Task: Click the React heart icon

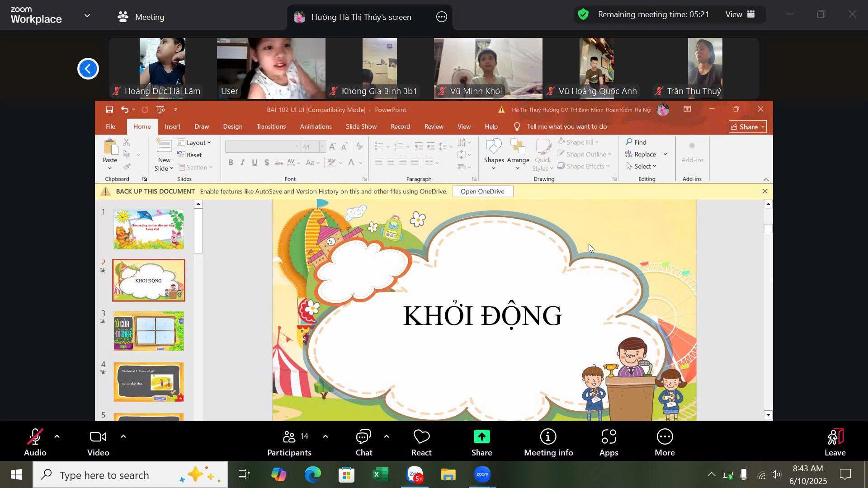Action: (x=421, y=437)
